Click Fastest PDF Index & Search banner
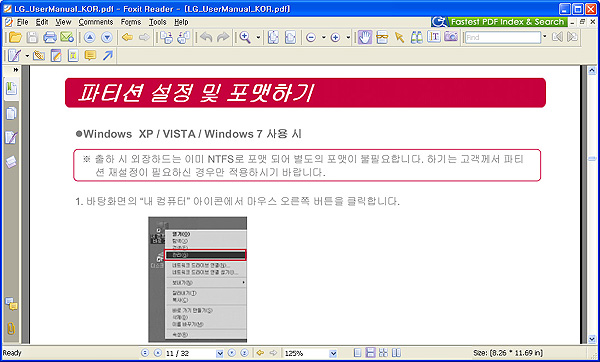Viewport: 600px width, 362px height. pos(499,22)
